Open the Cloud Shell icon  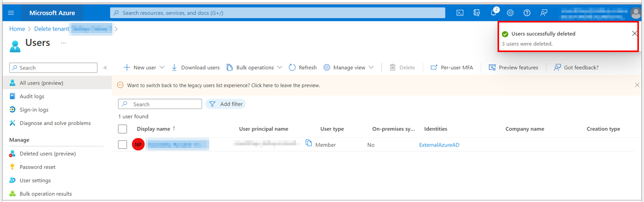[460, 13]
